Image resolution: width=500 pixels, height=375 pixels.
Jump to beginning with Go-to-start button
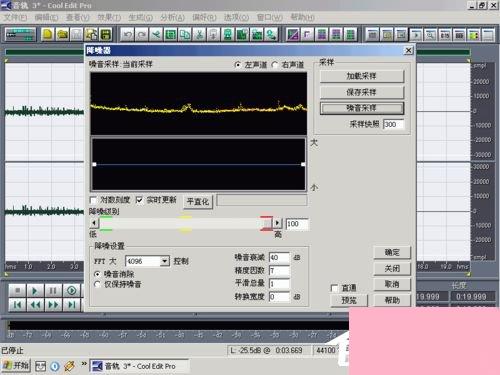[x=17, y=305]
